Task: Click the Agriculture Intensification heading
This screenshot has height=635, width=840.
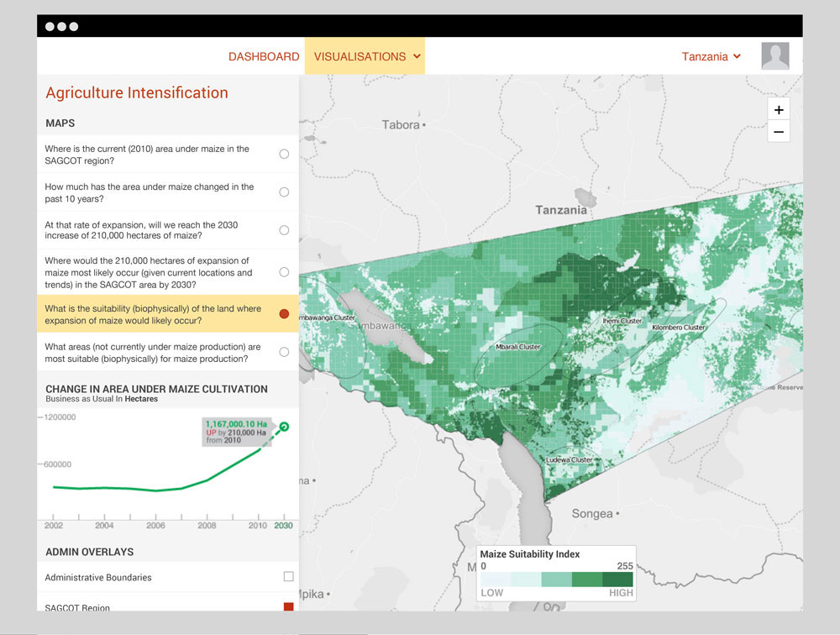Action: 137,92
